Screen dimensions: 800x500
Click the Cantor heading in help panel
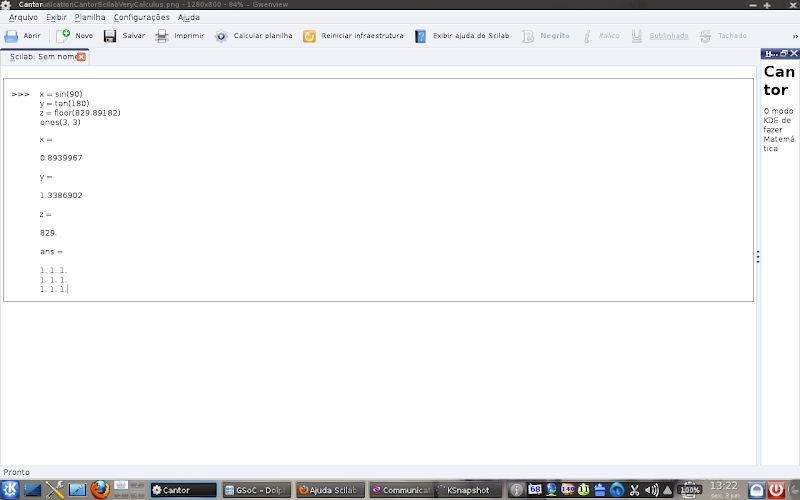click(x=779, y=81)
